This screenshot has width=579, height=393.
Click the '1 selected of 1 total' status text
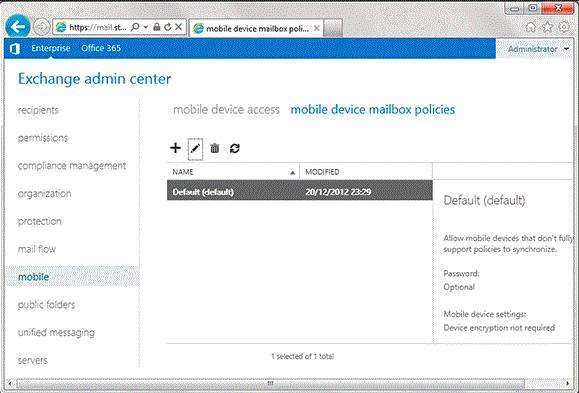pos(302,356)
